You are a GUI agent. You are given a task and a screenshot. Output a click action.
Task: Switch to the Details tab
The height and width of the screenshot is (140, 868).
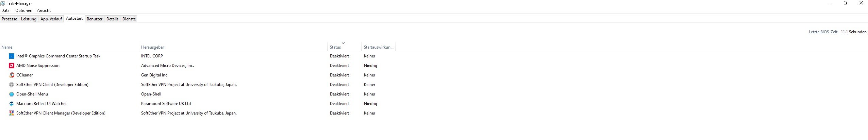(112, 19)
